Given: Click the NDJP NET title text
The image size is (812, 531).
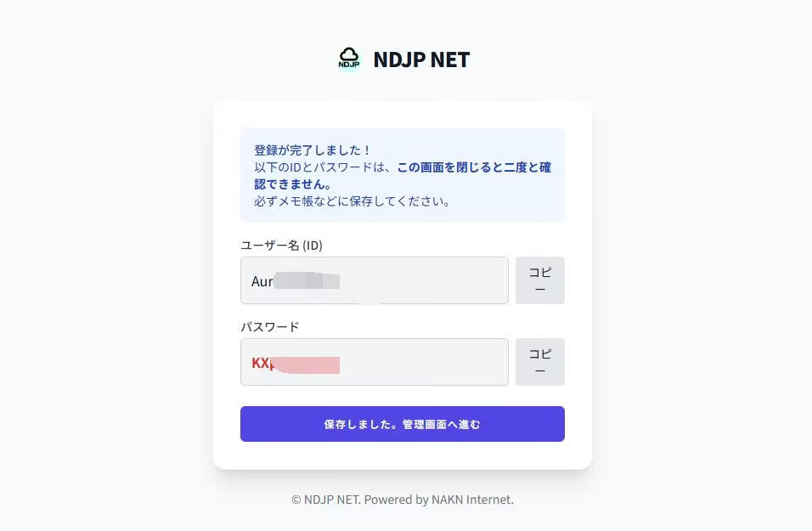Looking at the screenshot, I should tap(421, 59).
